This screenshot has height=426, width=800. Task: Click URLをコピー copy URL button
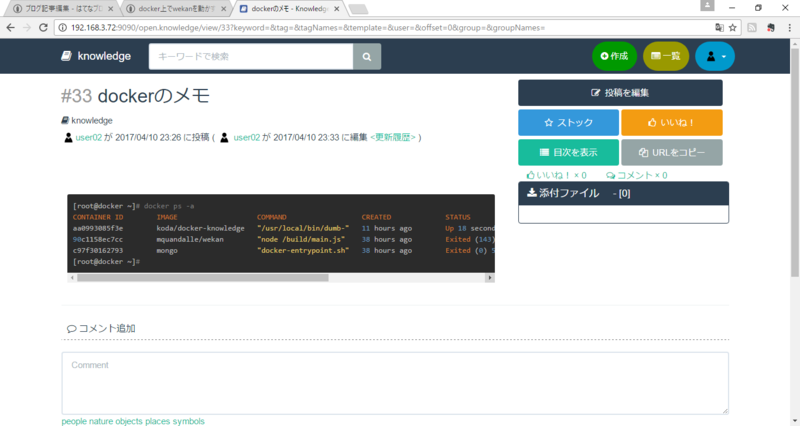point(672,152)
